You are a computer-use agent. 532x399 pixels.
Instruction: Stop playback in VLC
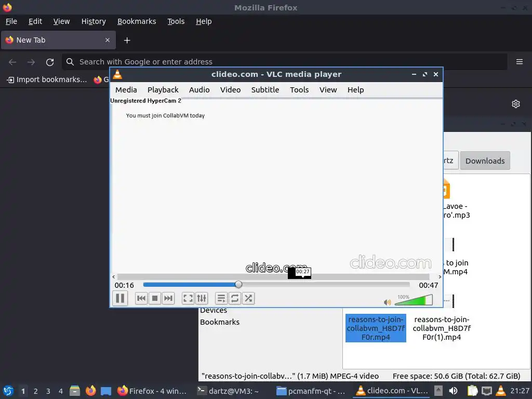155,298
